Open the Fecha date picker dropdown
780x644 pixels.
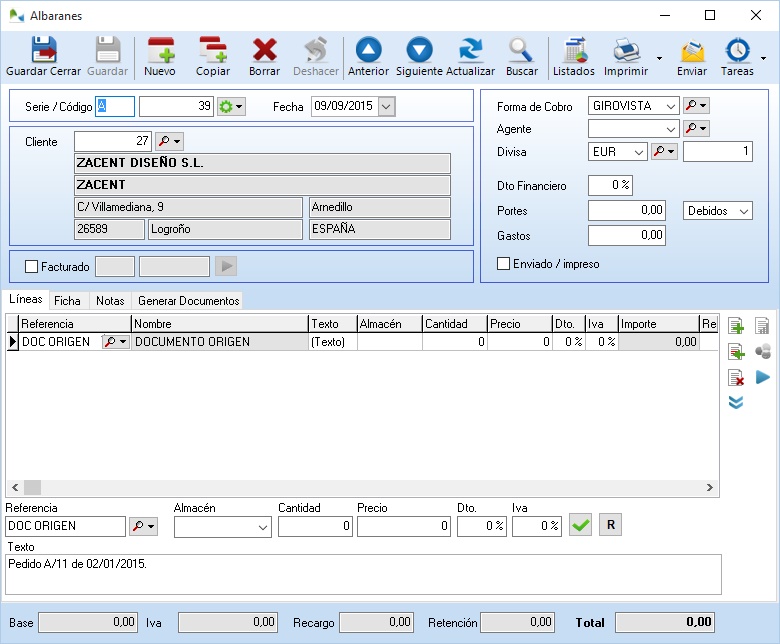[x=386, y=106]
